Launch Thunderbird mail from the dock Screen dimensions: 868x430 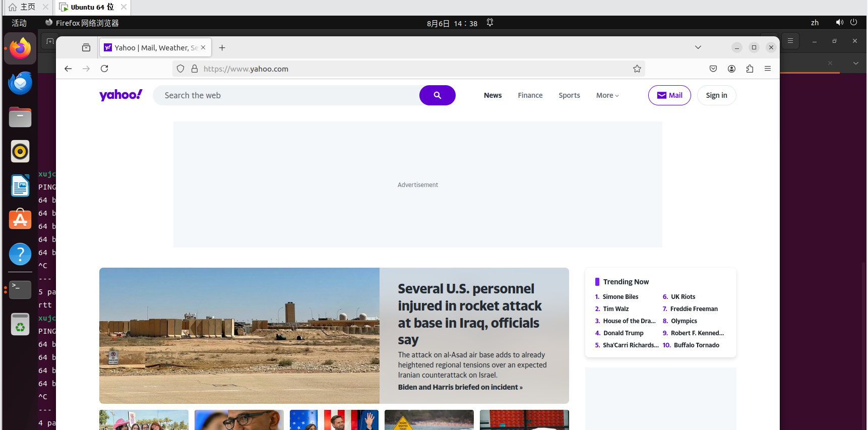[20, 83]
